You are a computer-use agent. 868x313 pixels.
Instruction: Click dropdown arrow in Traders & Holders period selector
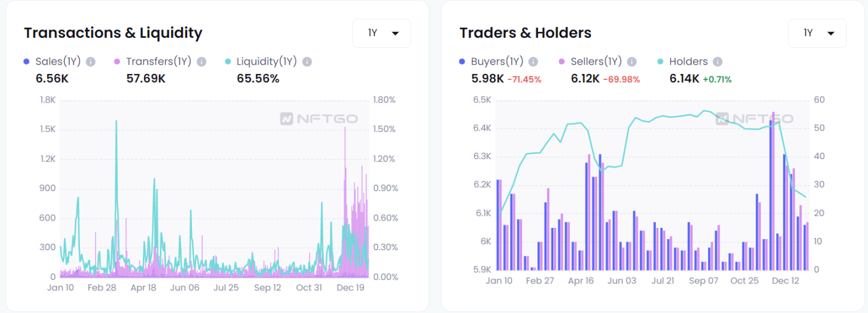pyautogui.click(x=831, y=34)
